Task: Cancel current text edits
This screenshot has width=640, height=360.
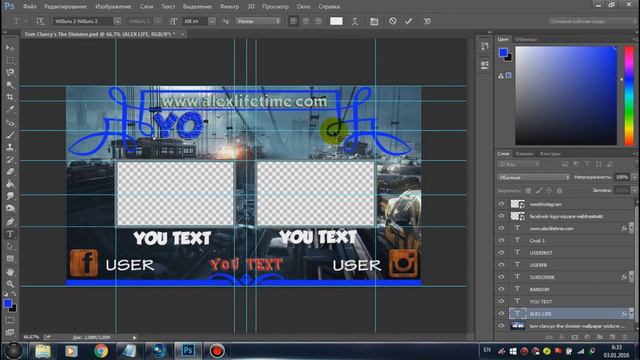Action: (392, 21)
